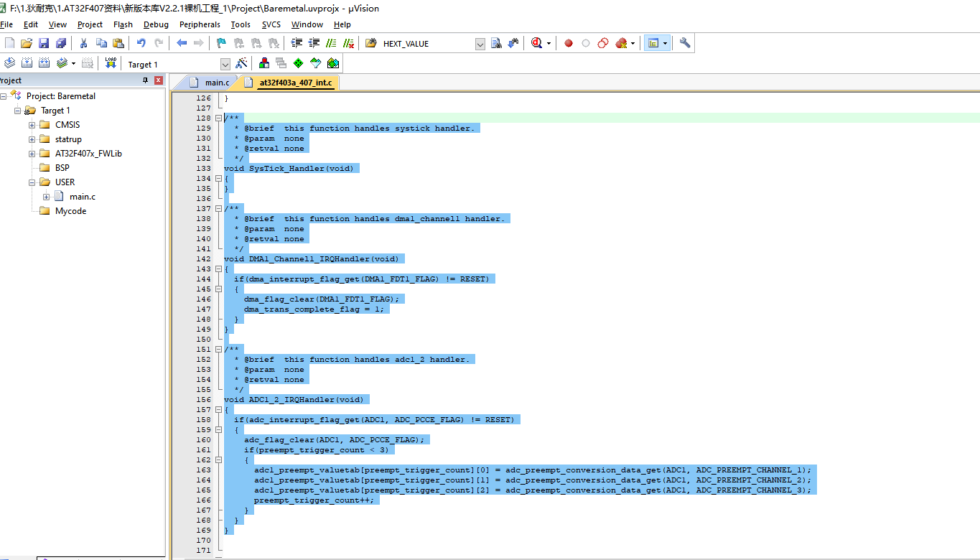This screenshot has width=980, height=560.
Task: Insert or remove a bookmark flag
Action: 222,43
